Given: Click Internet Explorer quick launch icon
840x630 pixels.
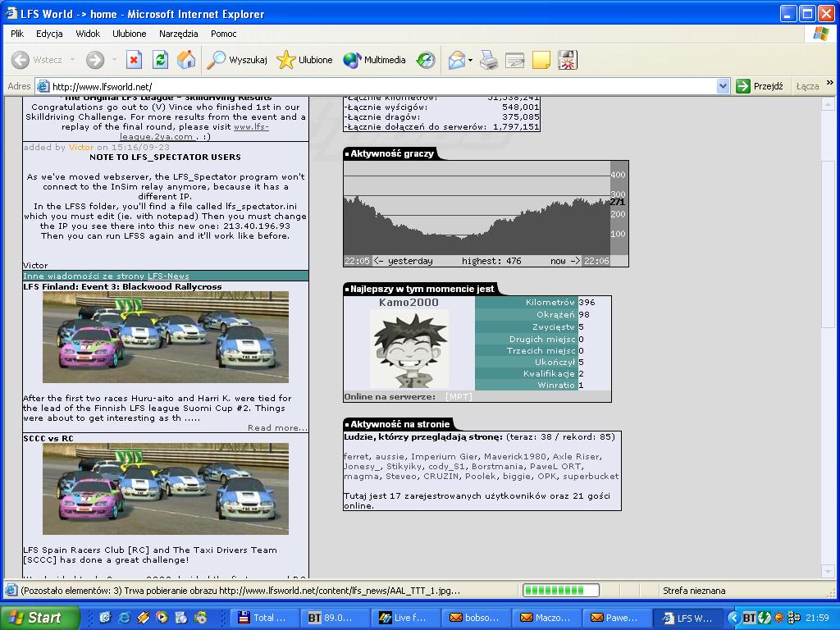Looking at the screenshot, I should tap(125, 618).
